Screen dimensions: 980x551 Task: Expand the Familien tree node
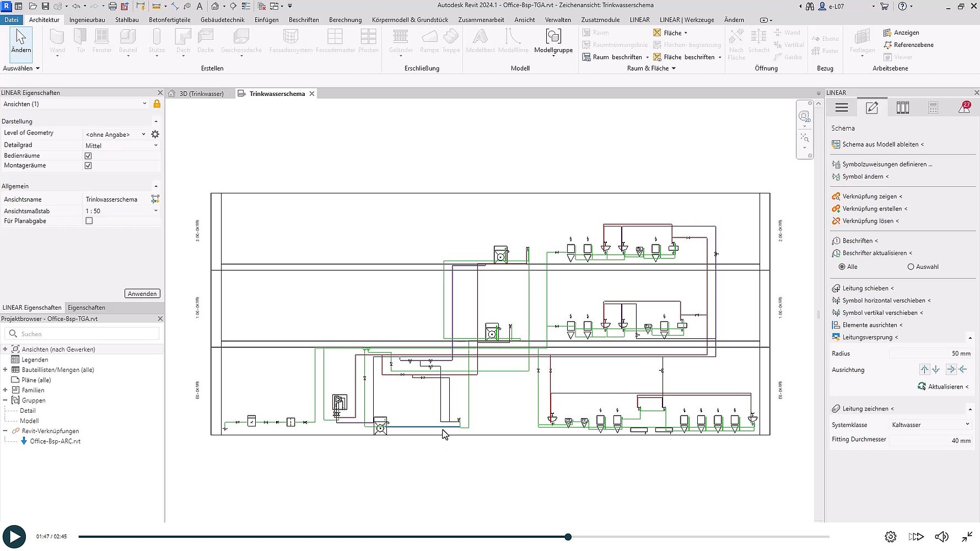coord(6,390)
